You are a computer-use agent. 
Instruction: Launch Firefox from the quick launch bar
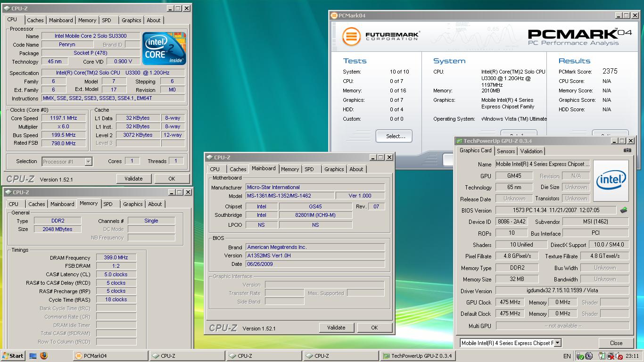pos(44,356)
